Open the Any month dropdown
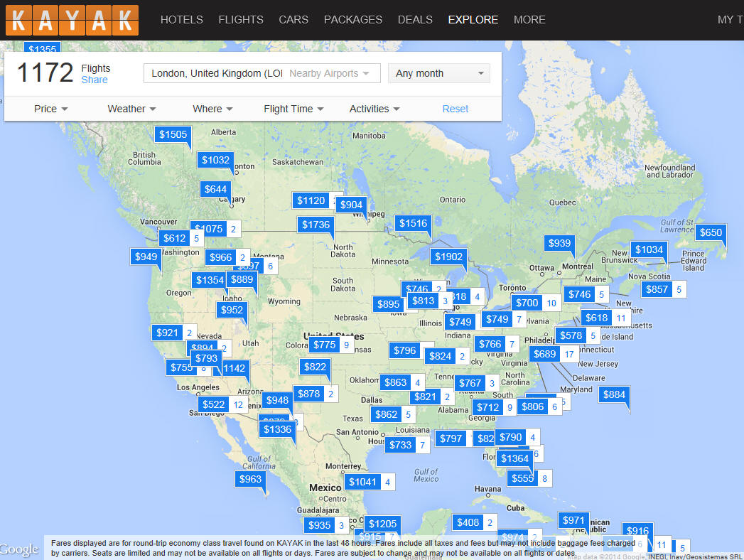 click(x=439, y=74)
